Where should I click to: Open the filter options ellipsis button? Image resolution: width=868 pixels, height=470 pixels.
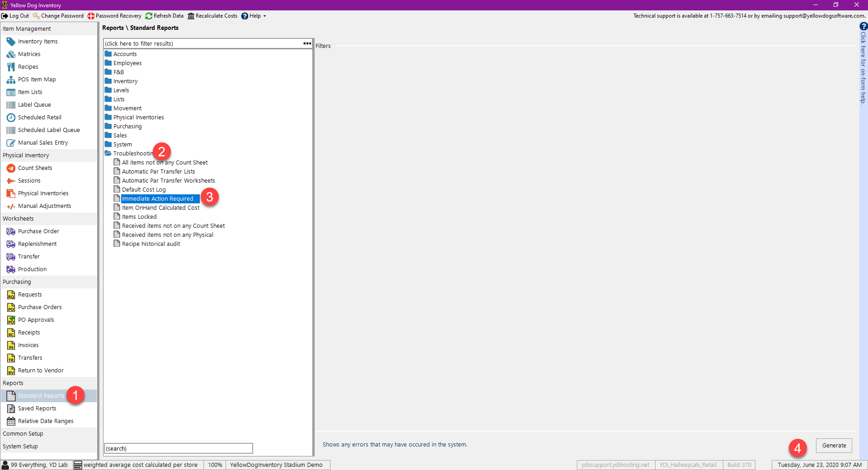307,43
